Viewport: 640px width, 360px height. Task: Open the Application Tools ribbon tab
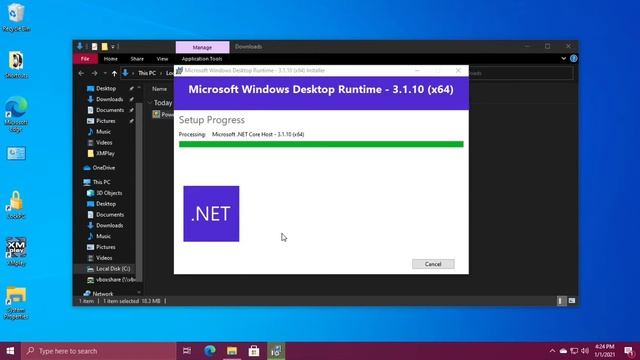click(x=202, y=59)
